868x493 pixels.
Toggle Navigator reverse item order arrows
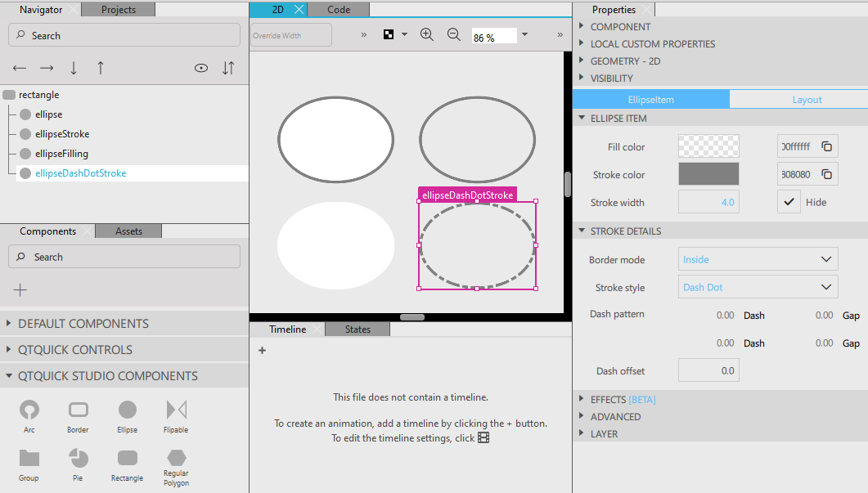[228, 68]
